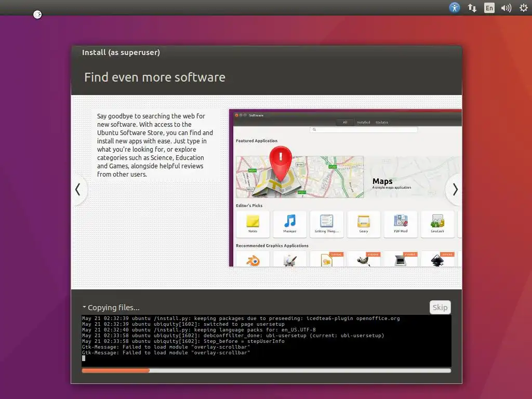Select the Installed tab in Software screenshot
Viewport: 532px width, 399px height.
363,122
